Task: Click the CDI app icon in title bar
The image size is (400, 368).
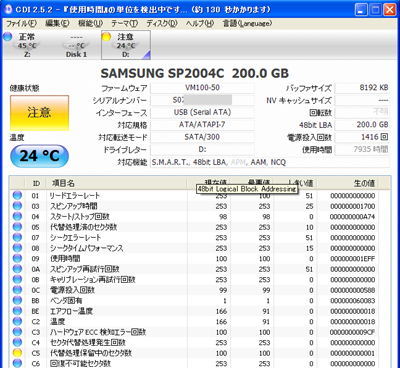Action: 8,9
